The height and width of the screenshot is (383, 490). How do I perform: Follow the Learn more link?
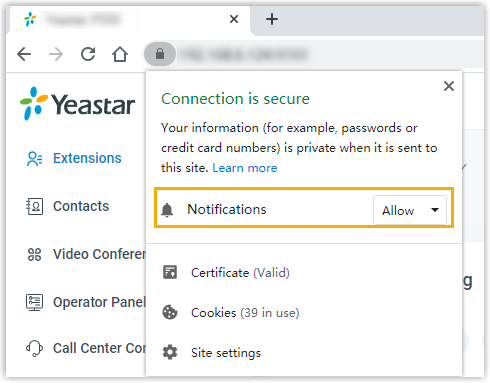point(245,168)
